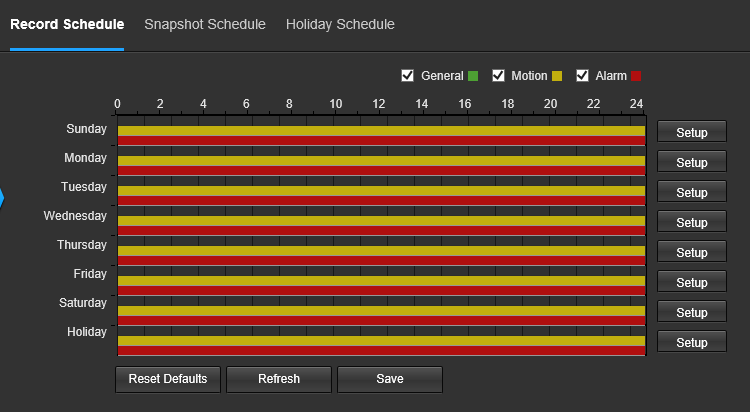Click the Monday row label
The image size is (750, 412).
(x=86, y=158)
